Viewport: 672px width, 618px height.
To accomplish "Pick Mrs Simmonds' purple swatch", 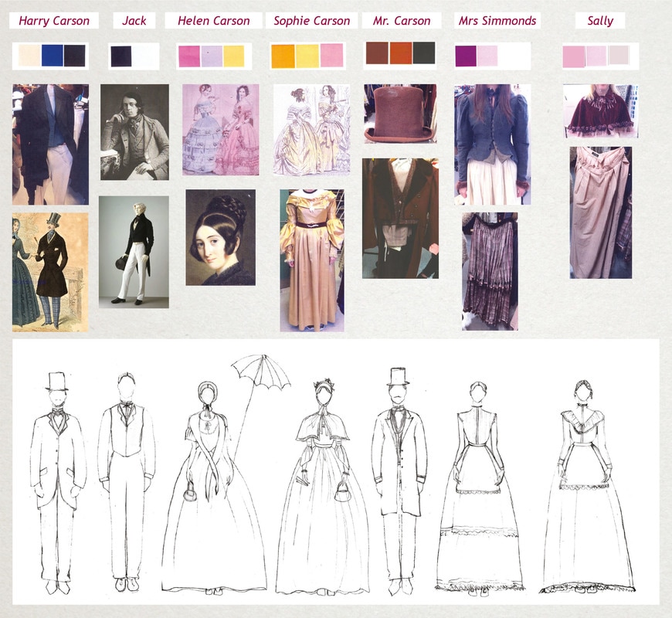I will pyautogui.click(x=466, y=56).
